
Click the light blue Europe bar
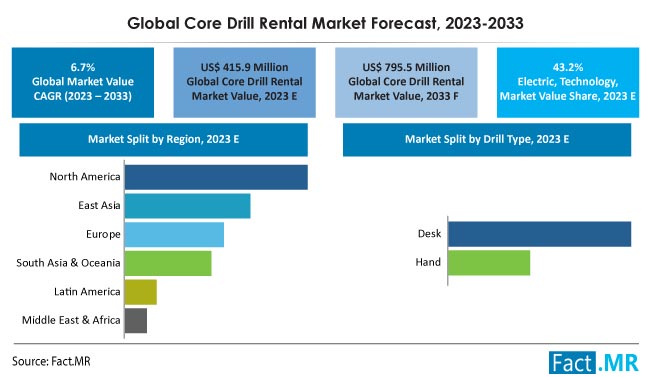tap(174, 234)
